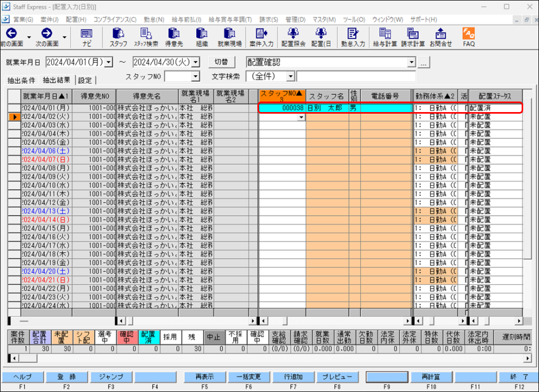Viewport: 539px width, 392px height.
Task: Click the 配置済 status cell in first row
Action: pyautogui.click(x=495, y=108)
